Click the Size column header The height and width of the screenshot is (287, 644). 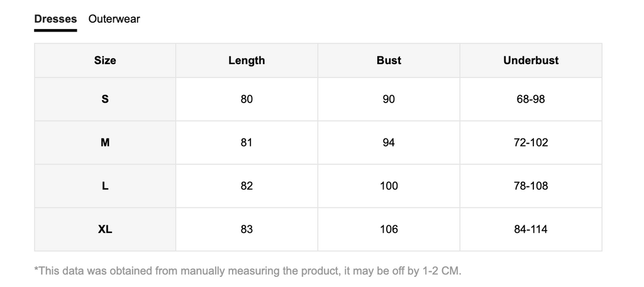pyautogui.click(x=105, y=60)
